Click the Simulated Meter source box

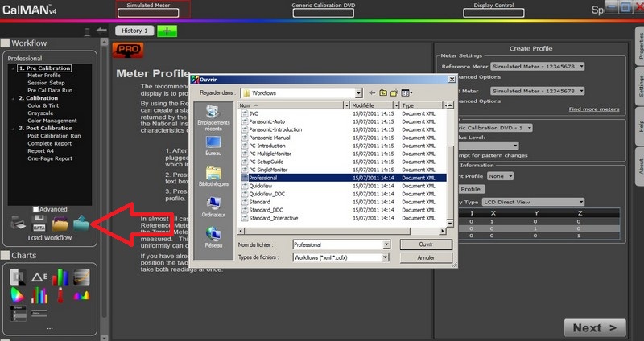pyautogui.click(x=148, y=13)
